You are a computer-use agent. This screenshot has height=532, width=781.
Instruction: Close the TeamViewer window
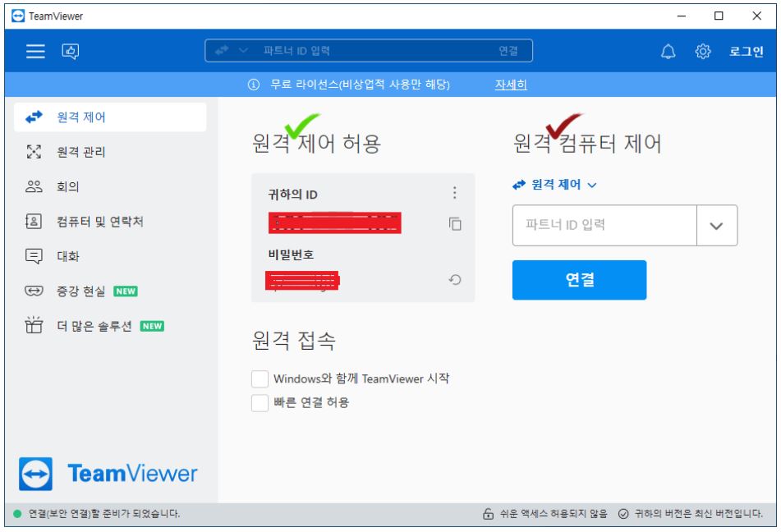click(756, 16)
